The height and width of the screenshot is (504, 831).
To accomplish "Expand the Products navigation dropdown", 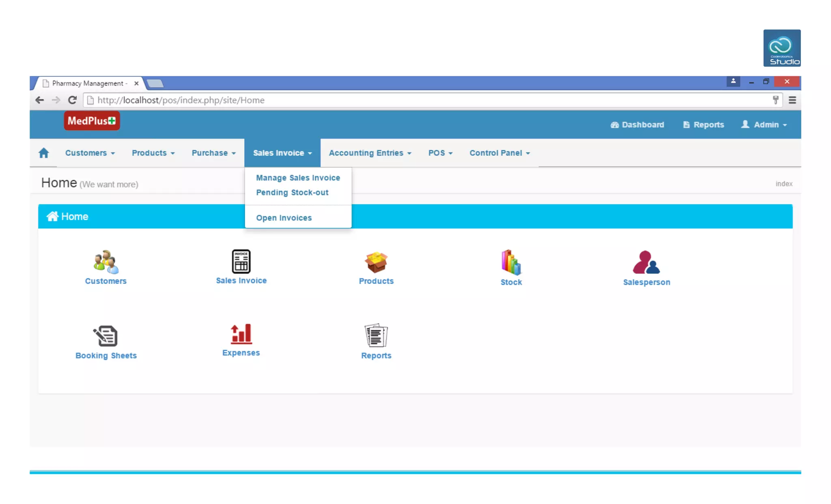I will pyautogui.click(x=153, y=153).
